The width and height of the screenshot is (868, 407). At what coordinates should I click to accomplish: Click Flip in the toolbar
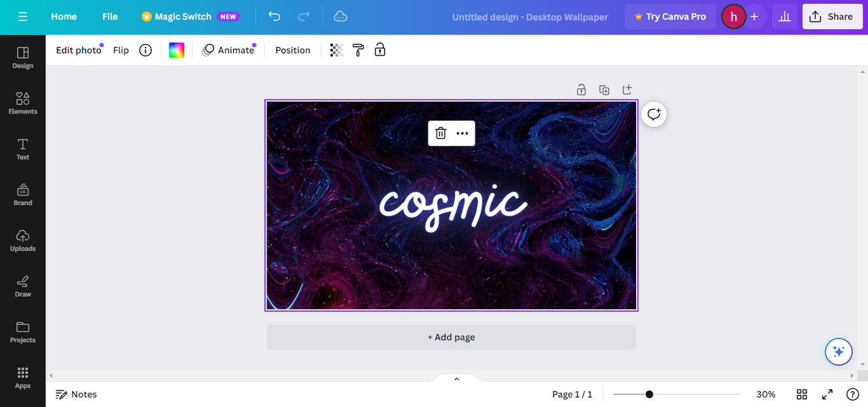[121, 50]
